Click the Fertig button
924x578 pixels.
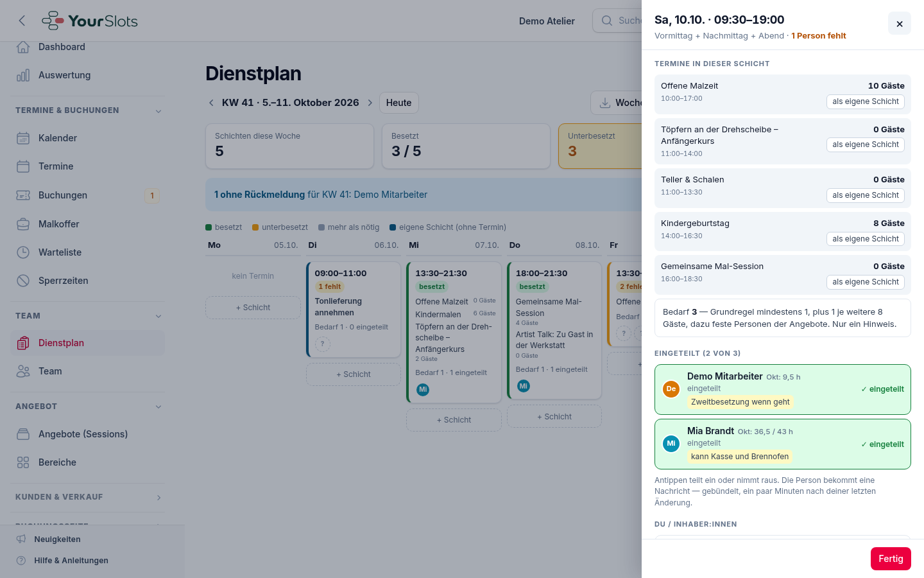pos(891,559)
